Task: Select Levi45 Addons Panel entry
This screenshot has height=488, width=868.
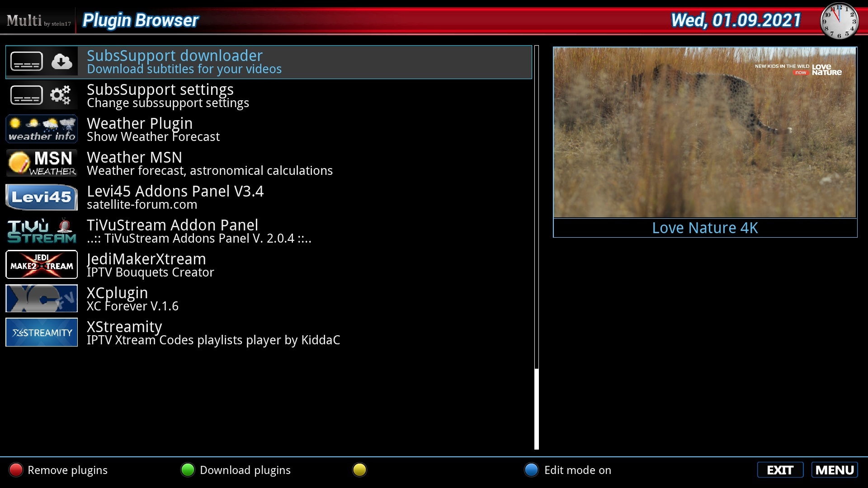Action: [x=268, y=197]
